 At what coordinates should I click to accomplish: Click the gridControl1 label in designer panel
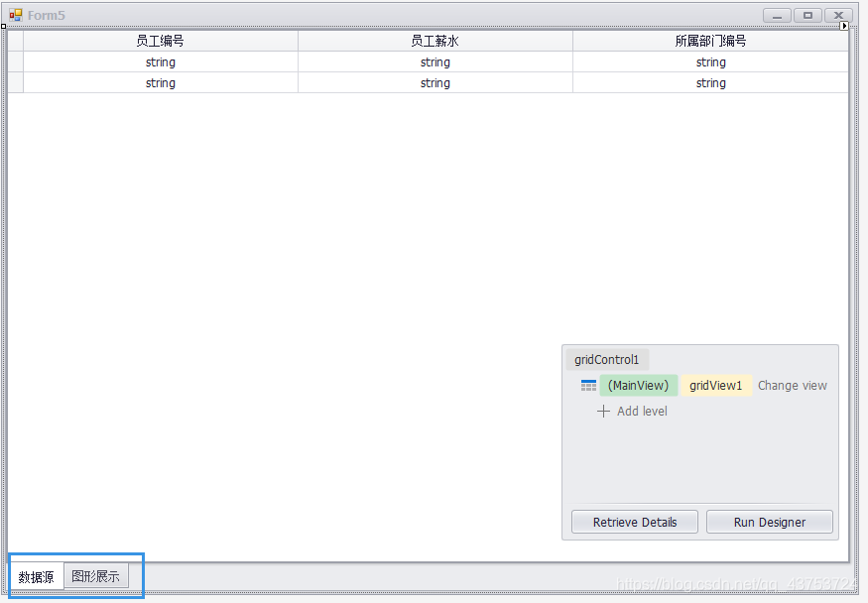coord(607,360)
